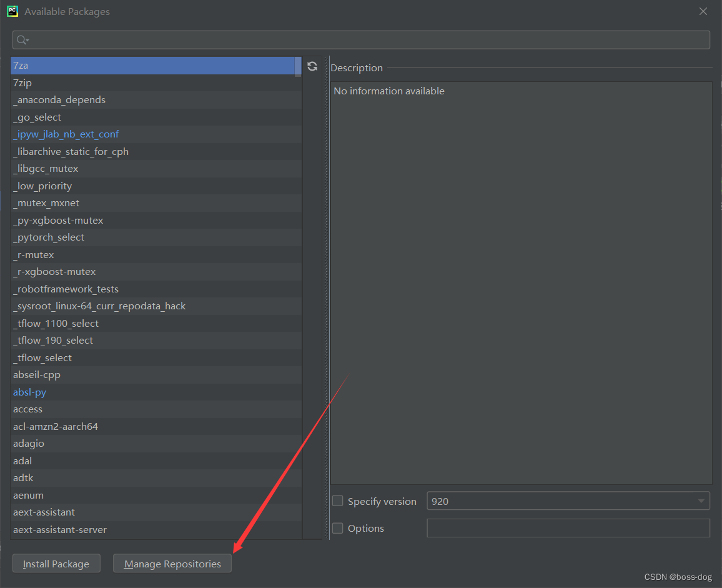Select the aext-assistant-server package
The height and width of the screenshot is (588, 722).
tap(60, 529)
